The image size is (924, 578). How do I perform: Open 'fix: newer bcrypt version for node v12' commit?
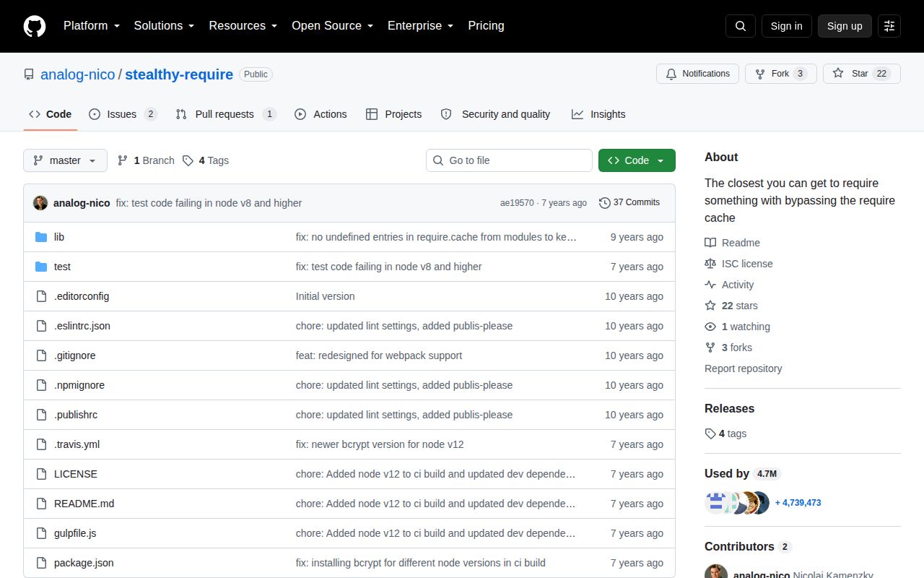380,444
